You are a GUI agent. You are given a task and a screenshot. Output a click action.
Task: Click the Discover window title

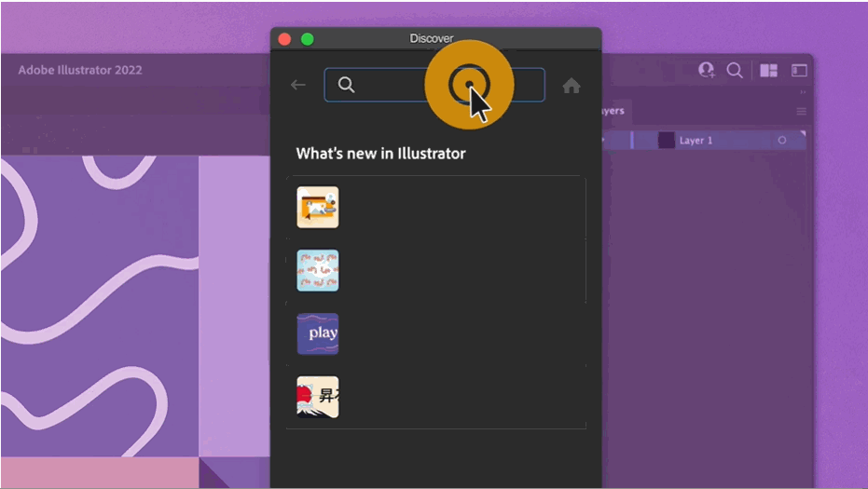click(x=432, y=38)
